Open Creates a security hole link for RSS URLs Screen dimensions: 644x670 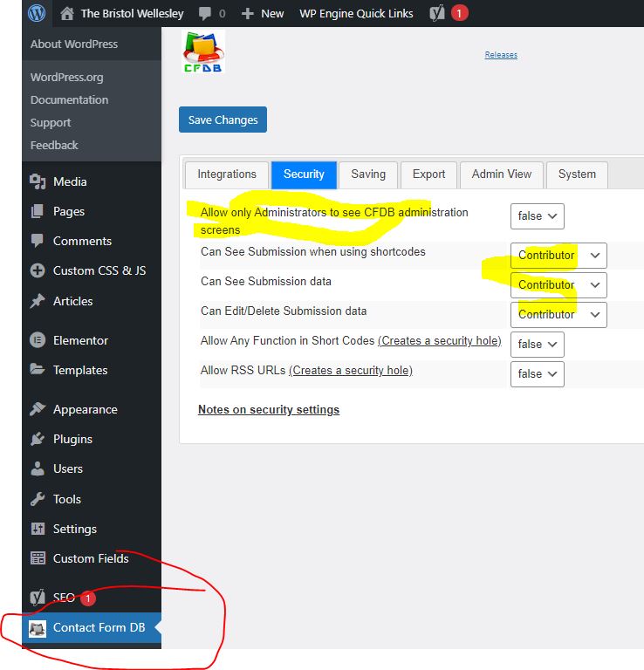pyautogui.click(x=351, y=370)
